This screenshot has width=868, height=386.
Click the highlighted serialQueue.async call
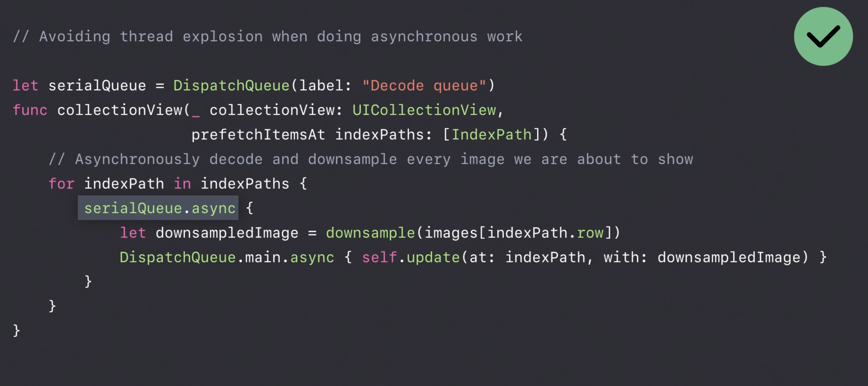point(158,208)
